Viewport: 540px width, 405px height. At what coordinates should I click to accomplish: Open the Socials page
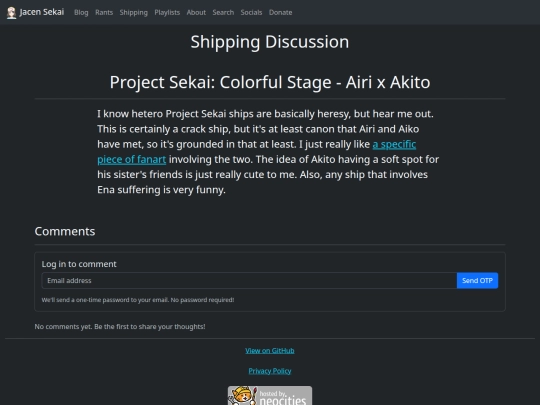coord(251,12)
